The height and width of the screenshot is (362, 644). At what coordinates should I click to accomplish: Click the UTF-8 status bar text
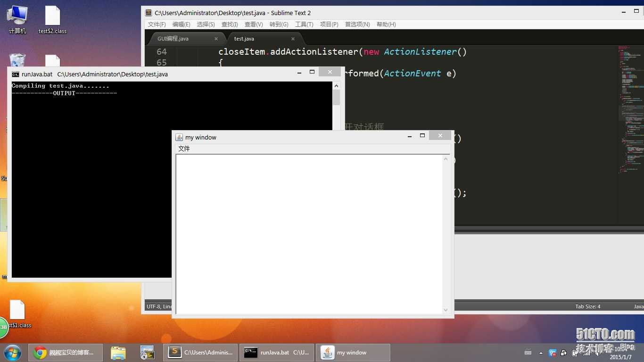(153, 306)
